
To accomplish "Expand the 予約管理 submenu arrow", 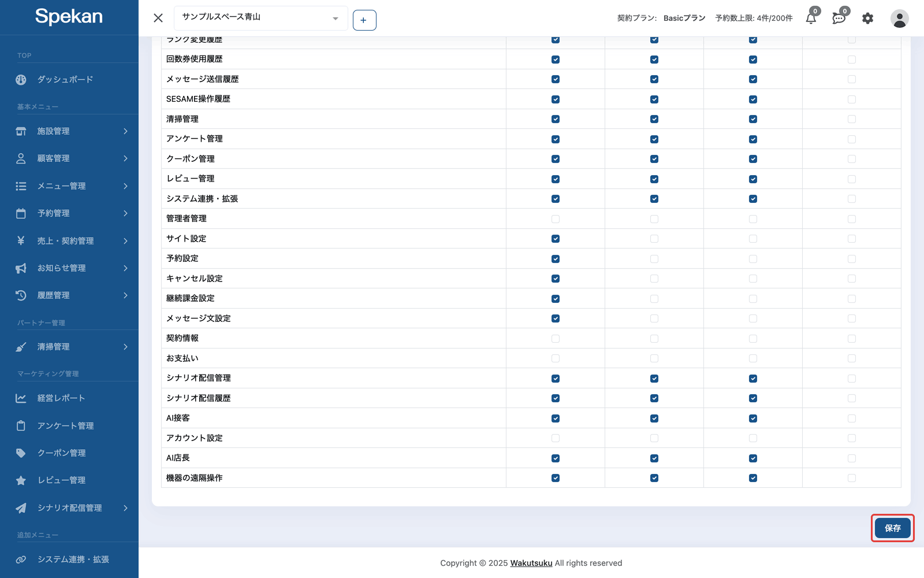I will pyautogui.click(x=125, y=213).
